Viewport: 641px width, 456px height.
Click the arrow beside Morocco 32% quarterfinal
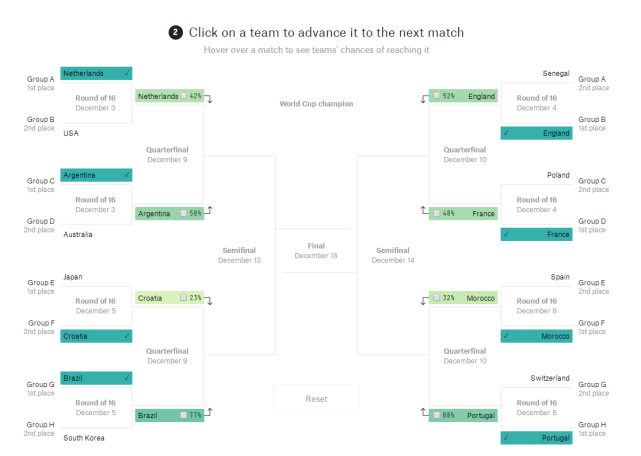(x=423, y=299)
